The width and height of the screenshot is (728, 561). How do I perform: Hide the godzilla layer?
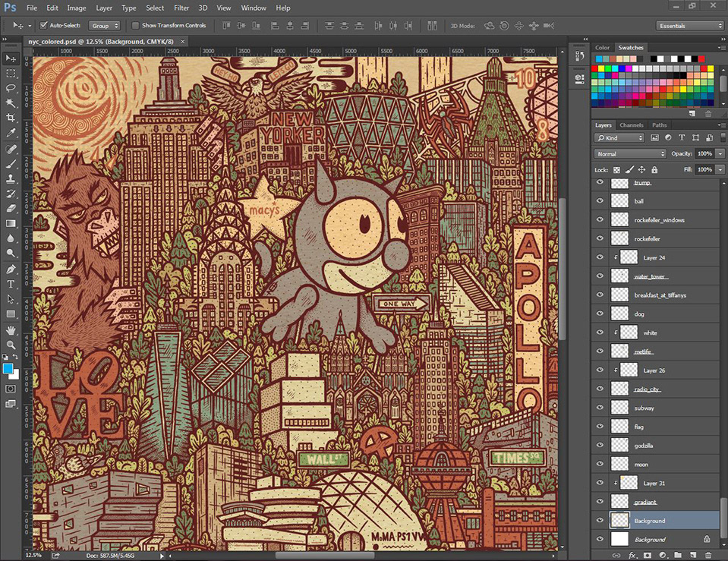coord(600,445)
